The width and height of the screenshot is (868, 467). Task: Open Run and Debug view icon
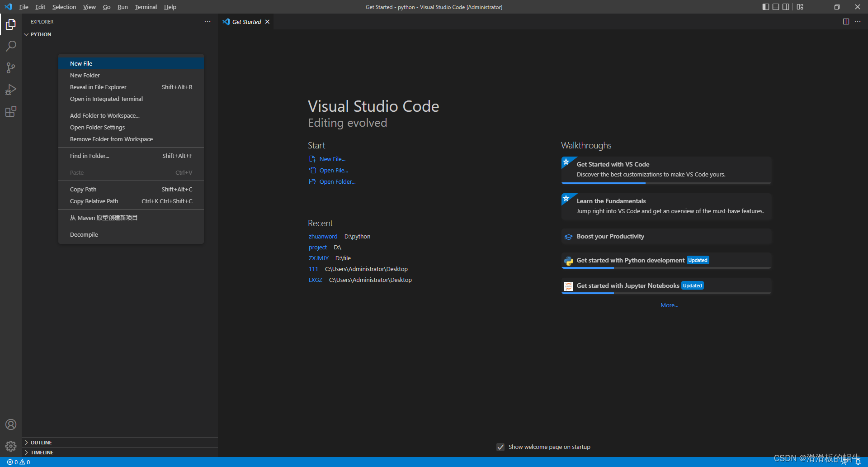coord(11,90)
